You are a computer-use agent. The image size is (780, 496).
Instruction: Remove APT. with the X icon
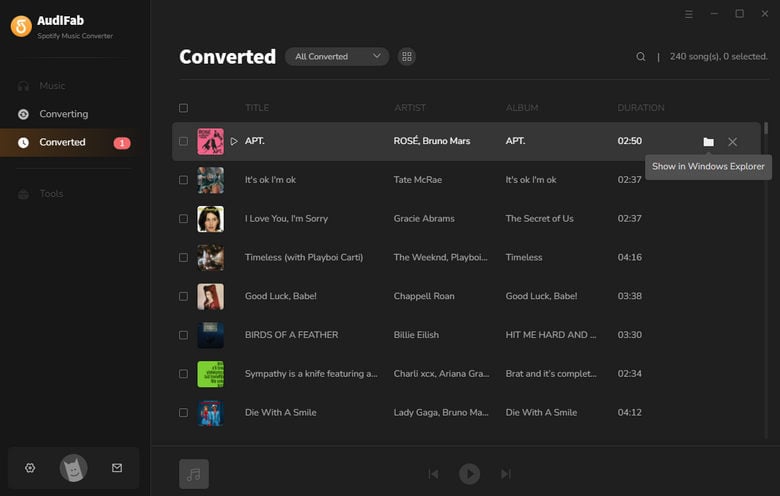point(732,142)
